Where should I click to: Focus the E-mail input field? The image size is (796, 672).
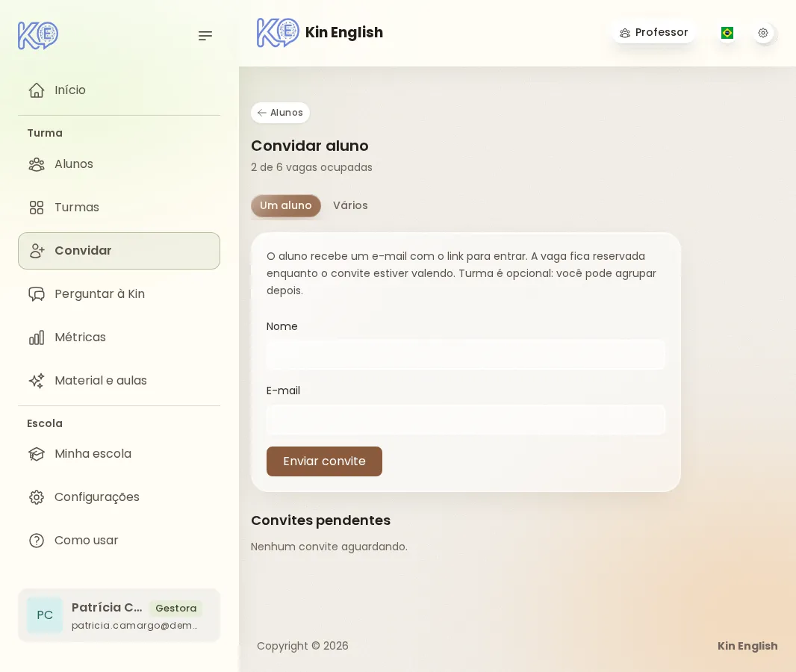pyautogui.click(x=465, y=420)
